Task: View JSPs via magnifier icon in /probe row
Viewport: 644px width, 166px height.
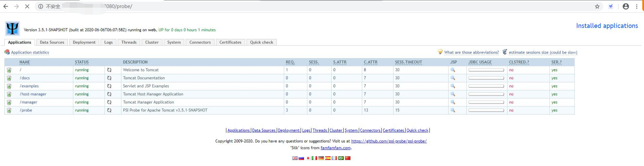Action: pyautogui.click(x=453, y=110)
